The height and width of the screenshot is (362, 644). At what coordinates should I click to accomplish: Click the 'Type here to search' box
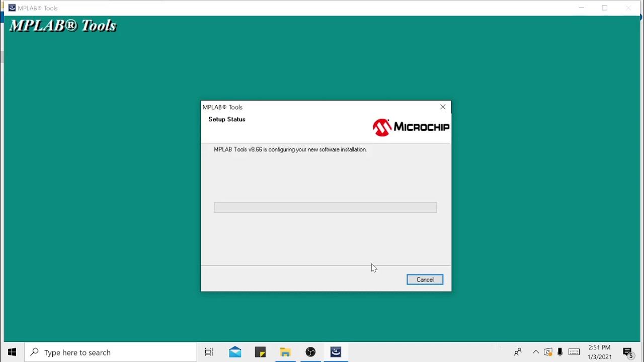tap(111, 352)
